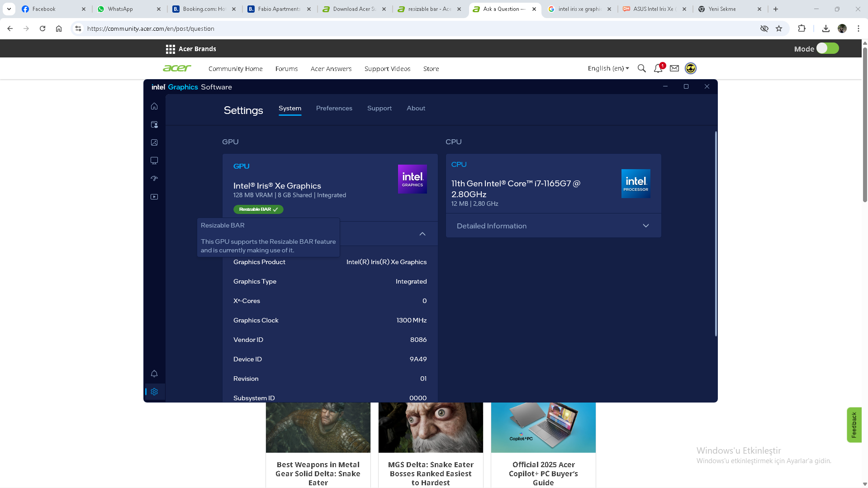
Task: Reload the current page
Action: click(x=43, y=28)
